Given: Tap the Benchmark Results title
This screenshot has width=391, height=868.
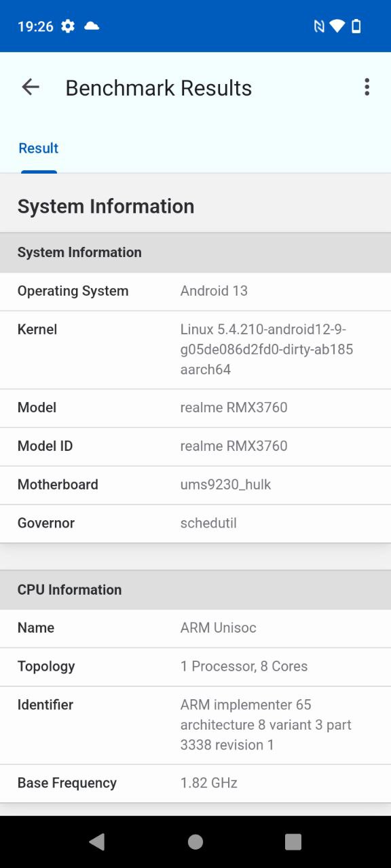Looking at the screenshot, I should pos(159,87).
